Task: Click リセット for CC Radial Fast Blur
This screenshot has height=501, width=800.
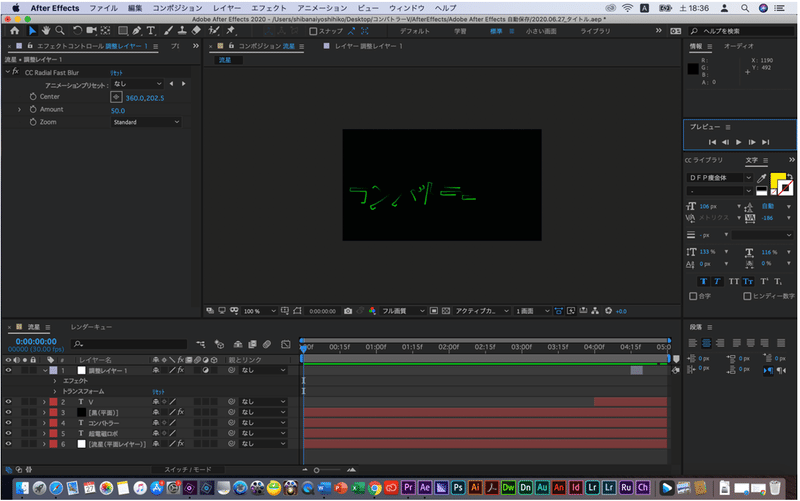Action: (x=116, y=73)
